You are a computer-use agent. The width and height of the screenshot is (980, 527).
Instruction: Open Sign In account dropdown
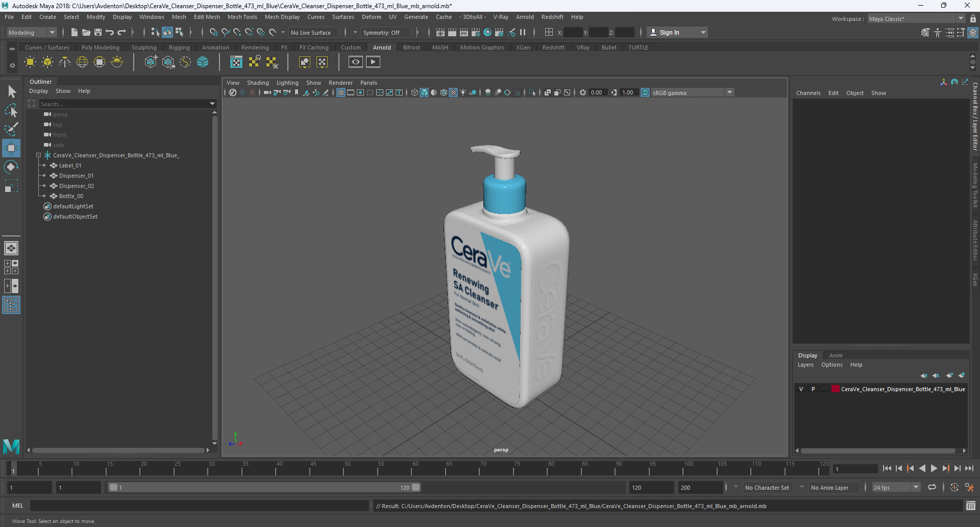[677, 32]
